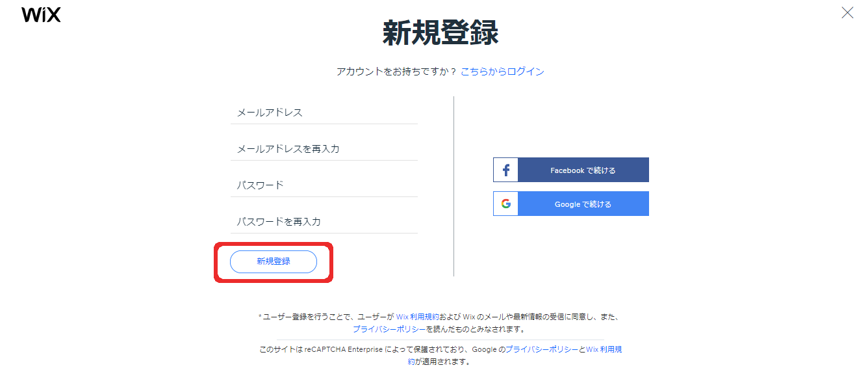Open the こちらからログイン link
868x374 pixels.
[502, 72]
